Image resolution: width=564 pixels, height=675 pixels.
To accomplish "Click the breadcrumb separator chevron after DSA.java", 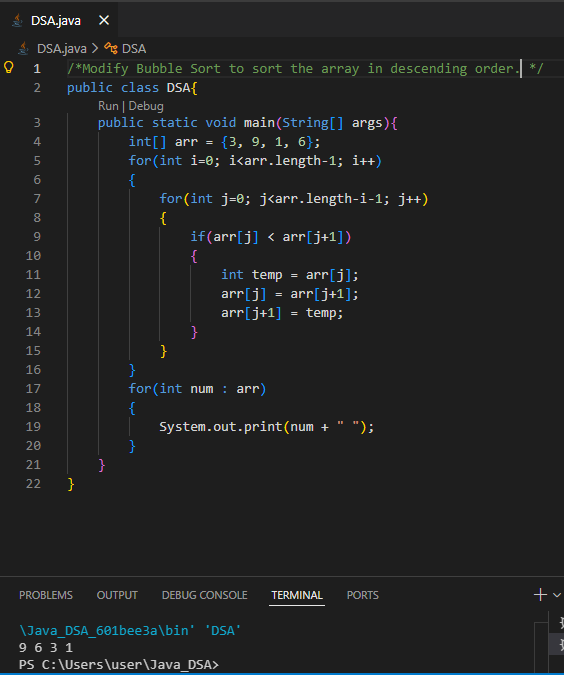I will click(x=95, y=49).
